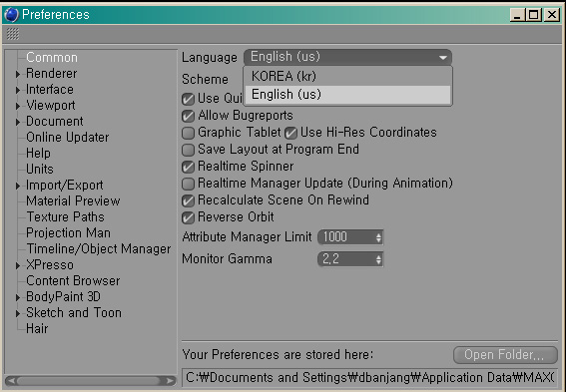Disable Allow Bugreports checkbox

point(188,116)
